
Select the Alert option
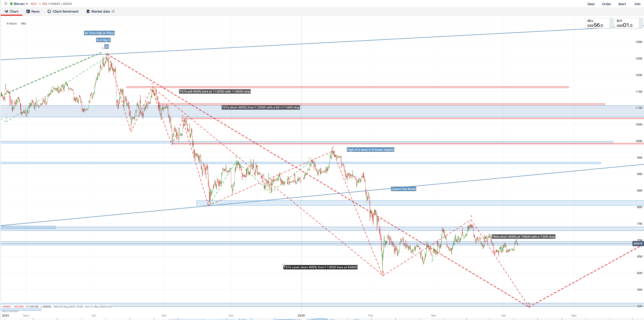point(622,4)
